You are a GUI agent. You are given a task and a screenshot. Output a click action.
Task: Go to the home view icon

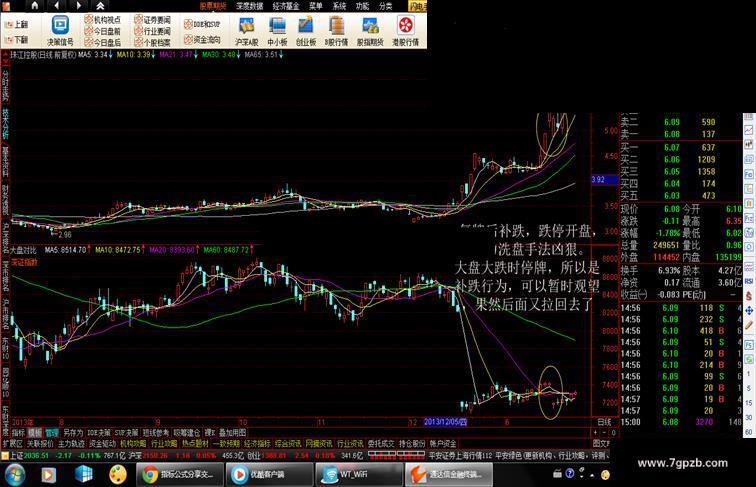35,6
